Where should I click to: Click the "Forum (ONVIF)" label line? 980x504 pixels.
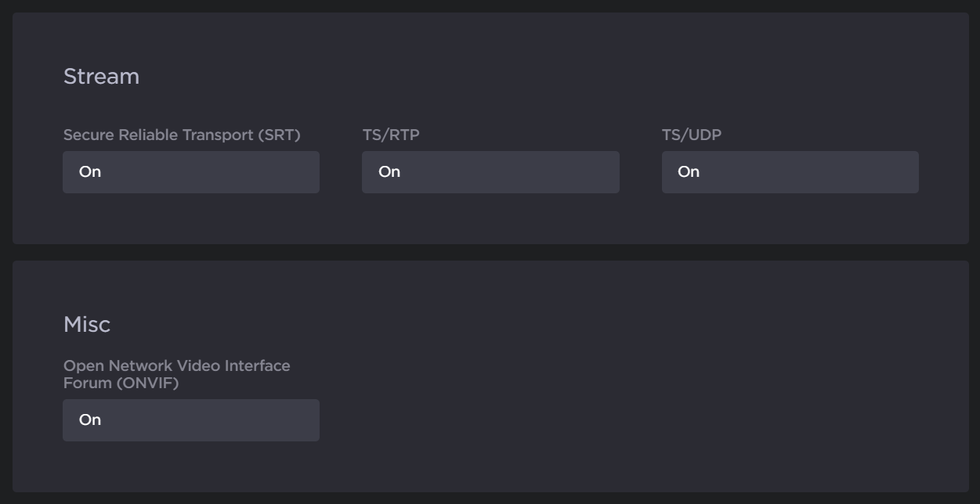click(x=121, y=383)
